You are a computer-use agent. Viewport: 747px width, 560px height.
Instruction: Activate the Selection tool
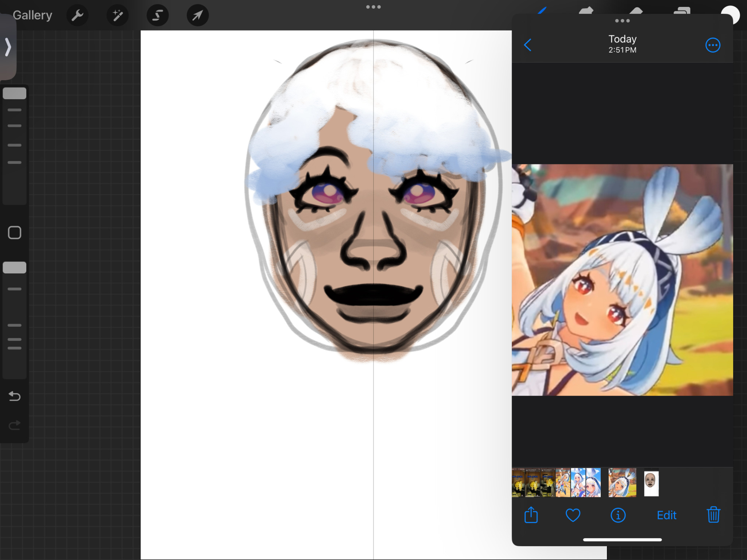[158, 15]
